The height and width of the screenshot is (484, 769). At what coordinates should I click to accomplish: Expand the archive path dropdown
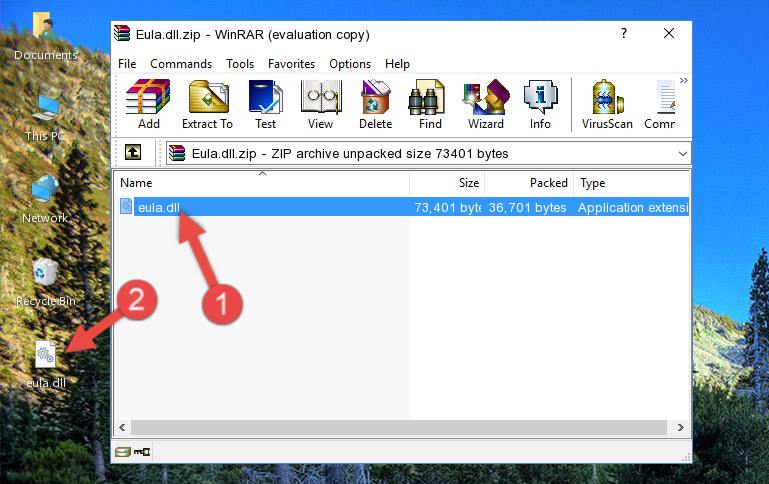pyautogui.click(x=682, y=153)
